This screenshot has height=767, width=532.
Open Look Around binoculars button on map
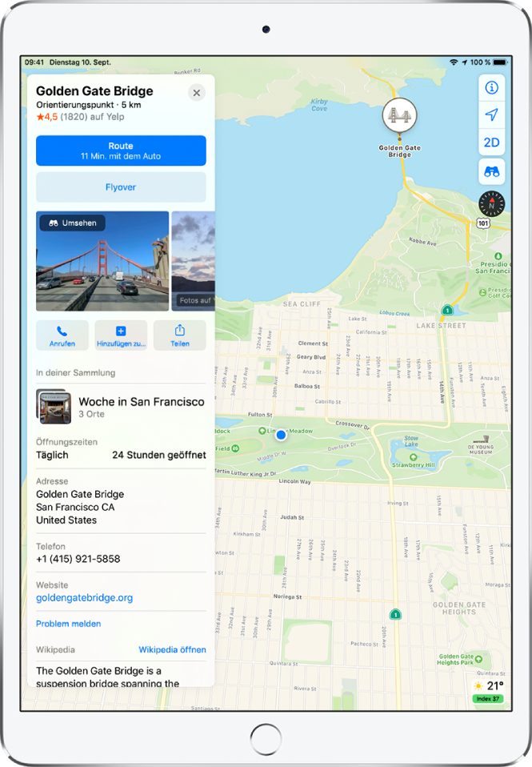point(491,171)
